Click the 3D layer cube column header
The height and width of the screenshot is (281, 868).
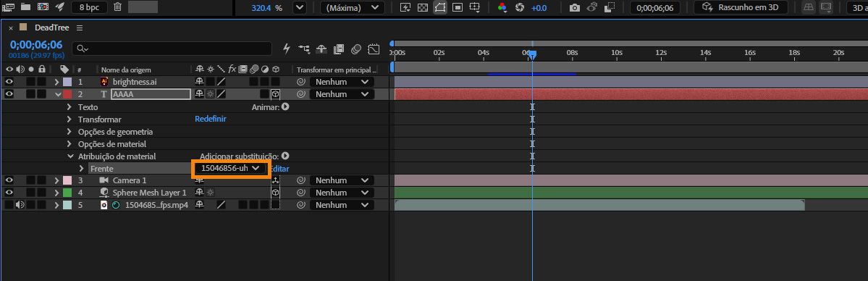tap(275, 70)
